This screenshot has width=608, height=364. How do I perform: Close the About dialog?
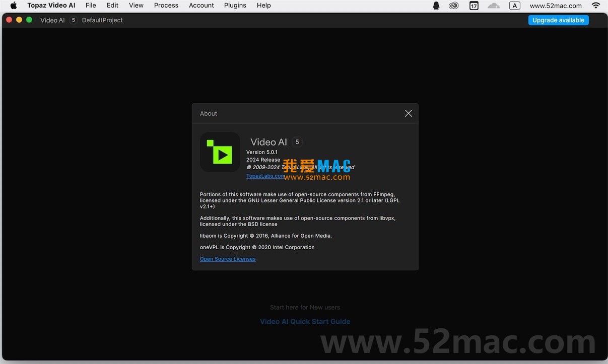(409, 113)
